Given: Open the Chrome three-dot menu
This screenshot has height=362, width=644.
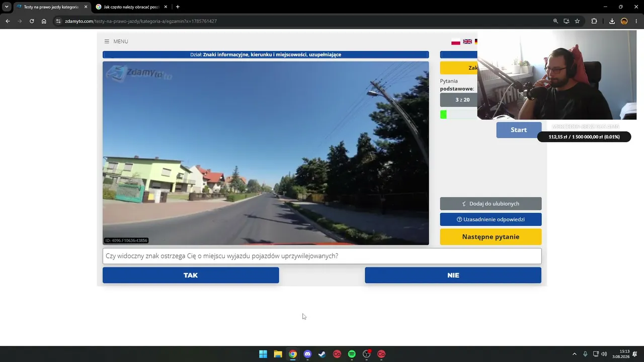Looking at the screenshot, I should [636, 21].
